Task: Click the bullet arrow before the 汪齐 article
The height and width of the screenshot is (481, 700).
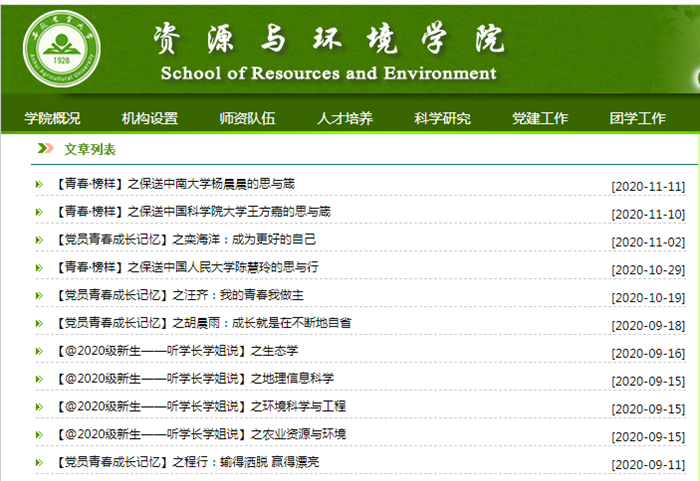Action: click(39, 296)
